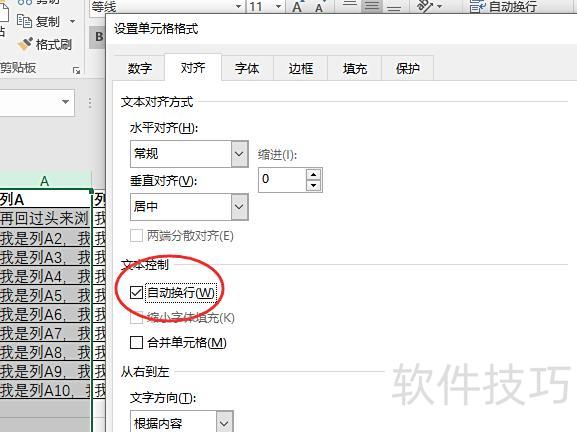577x432 pixels.
Task: Toggle the 缩小字体填充(K) checkbox
Action: pos(137,318)
